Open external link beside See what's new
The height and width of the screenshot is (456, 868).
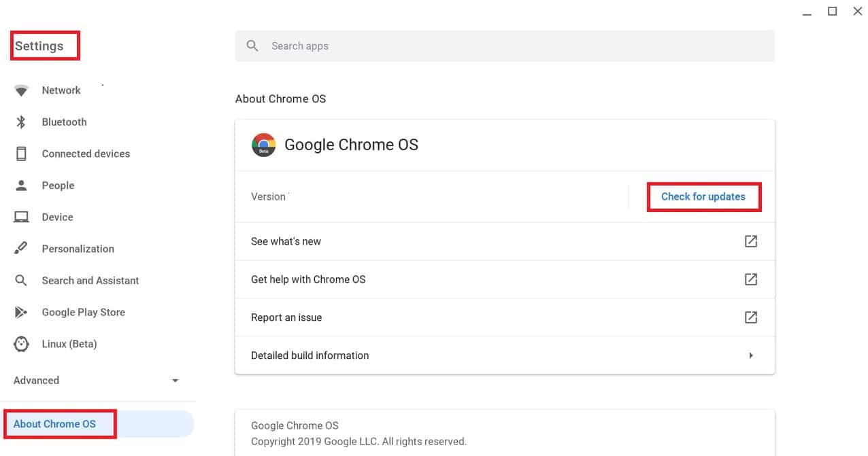pos(750,241)
